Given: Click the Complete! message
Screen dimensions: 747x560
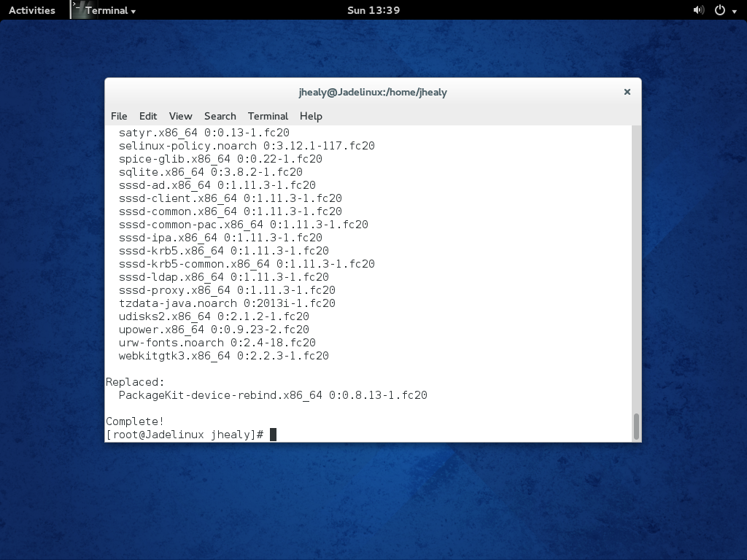Looking at the screenshot, I should [135, 421].
